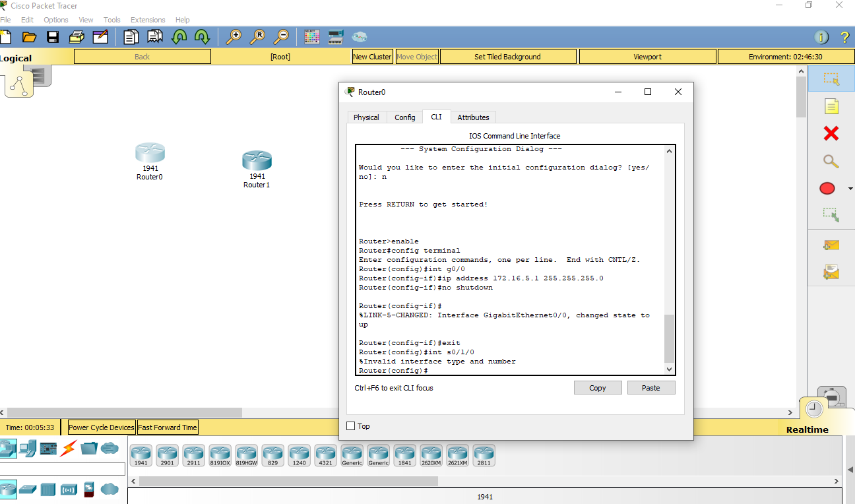Copy selection using the toolbar Copy icon

coord(131,37)
